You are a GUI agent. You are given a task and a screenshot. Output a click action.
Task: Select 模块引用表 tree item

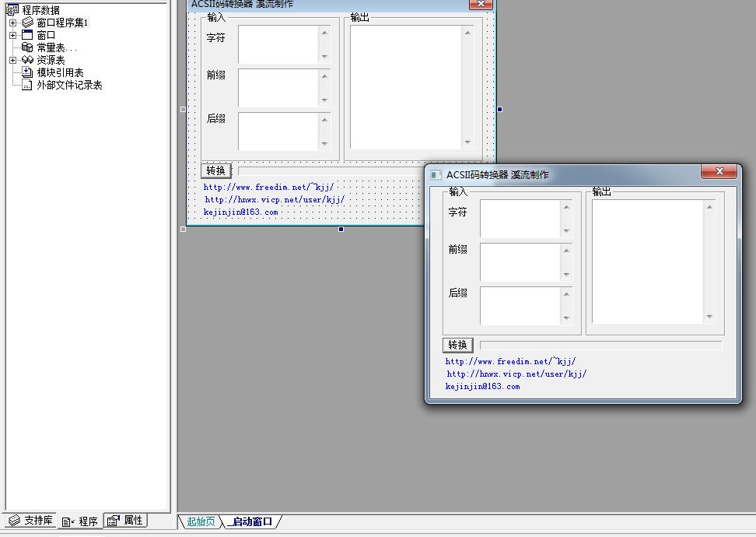coord(60,73)
